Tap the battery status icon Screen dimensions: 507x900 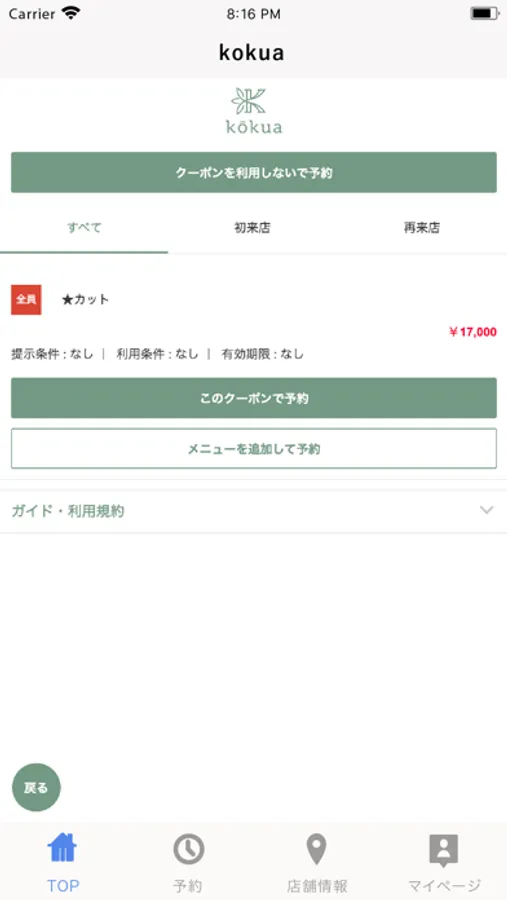click(484, 13)
